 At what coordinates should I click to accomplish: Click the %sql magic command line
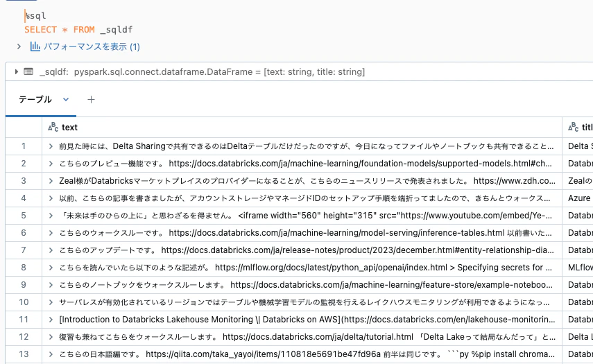pyautogui.click(x=35, y=16)
